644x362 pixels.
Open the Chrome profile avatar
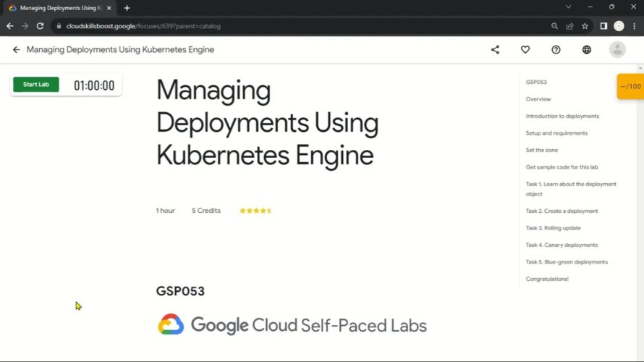(x=619, y=26)
